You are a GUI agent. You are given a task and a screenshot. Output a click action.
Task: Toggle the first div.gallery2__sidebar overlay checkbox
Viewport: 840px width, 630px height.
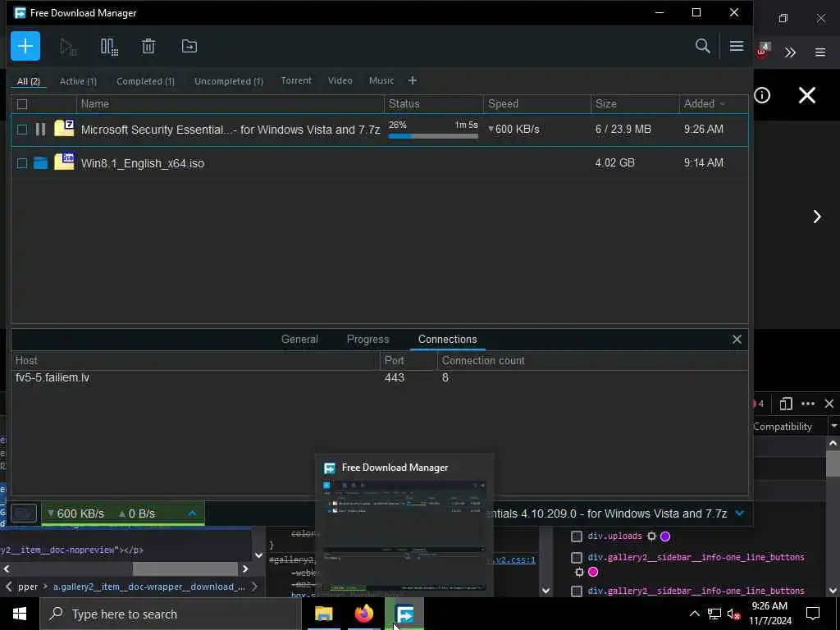tap(577, 558)
